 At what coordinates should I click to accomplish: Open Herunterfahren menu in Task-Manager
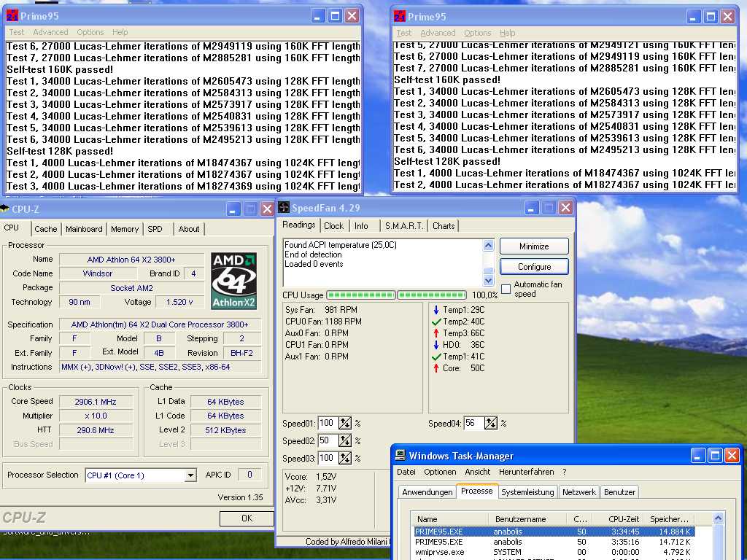click(527, 472)
